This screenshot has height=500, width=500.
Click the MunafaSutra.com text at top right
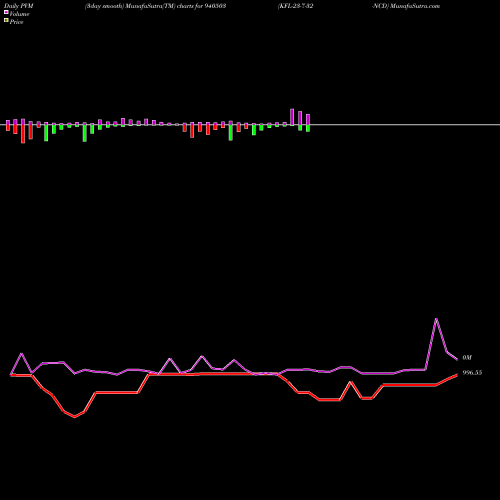click(x=414, y=6)
